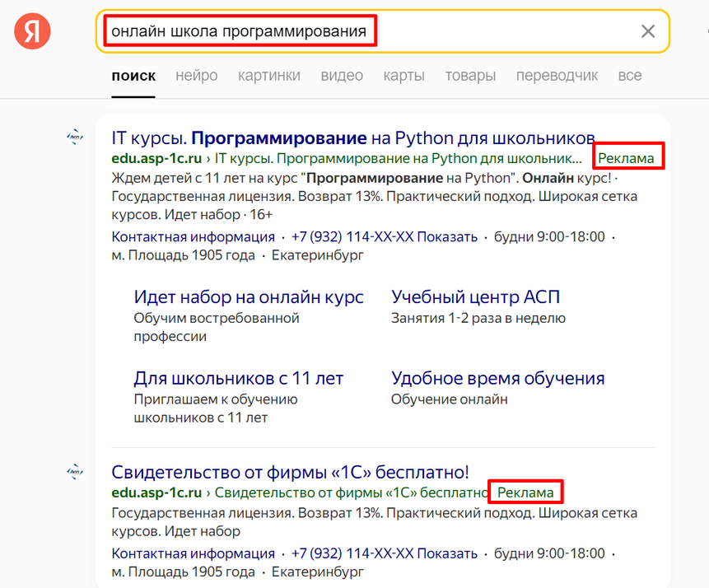Click 'Екатеринбург' in the «1С» certificate ad
Image resolution: width=709 pixels, height=588 pixels.
(317, 572)
